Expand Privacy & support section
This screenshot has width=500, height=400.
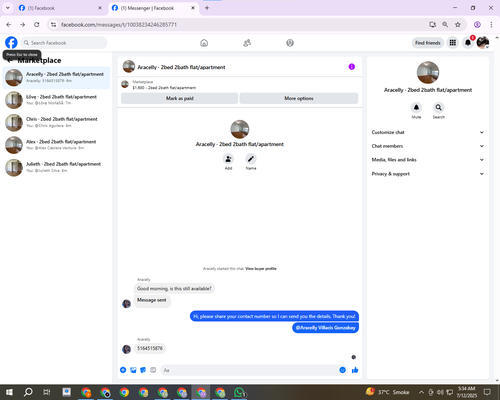coord(428,174)
